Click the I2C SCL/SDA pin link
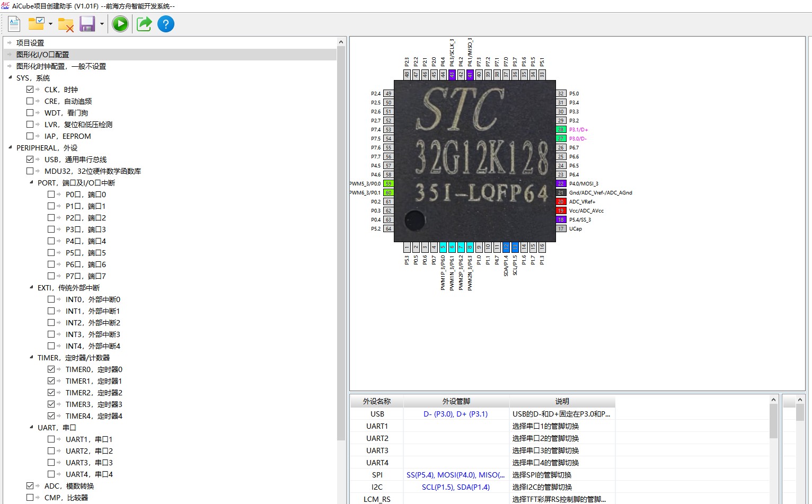The image size is (812, 504). [455, 487]
